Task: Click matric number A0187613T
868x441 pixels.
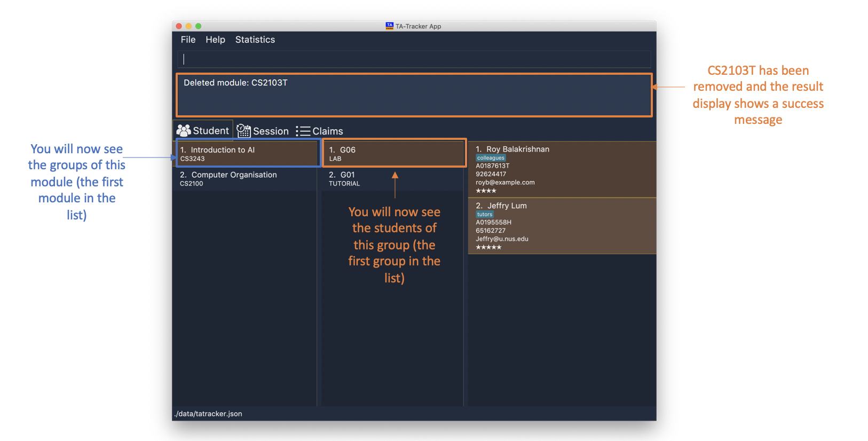Action: tap(492, 166)
